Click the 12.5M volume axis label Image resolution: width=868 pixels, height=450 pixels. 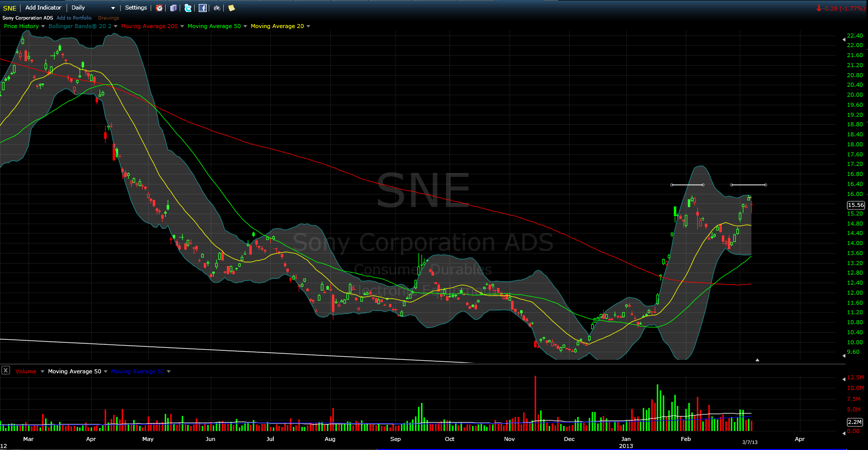(855, 377)
